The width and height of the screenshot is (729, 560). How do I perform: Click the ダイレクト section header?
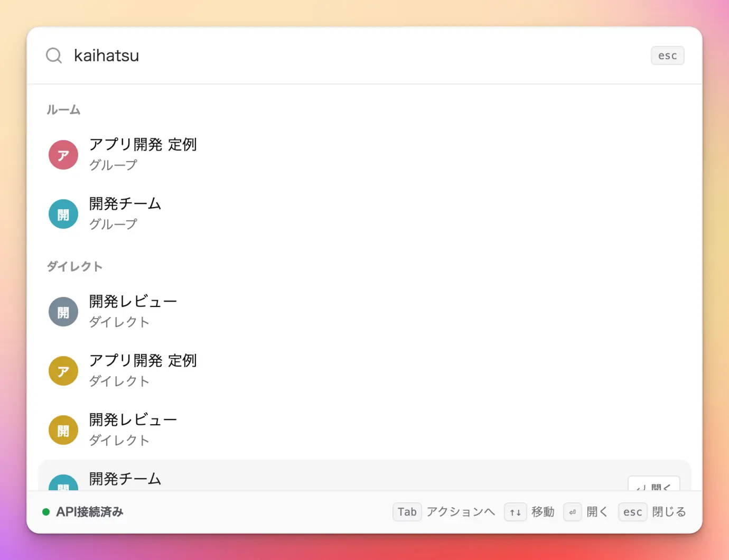tap(74, 266)
